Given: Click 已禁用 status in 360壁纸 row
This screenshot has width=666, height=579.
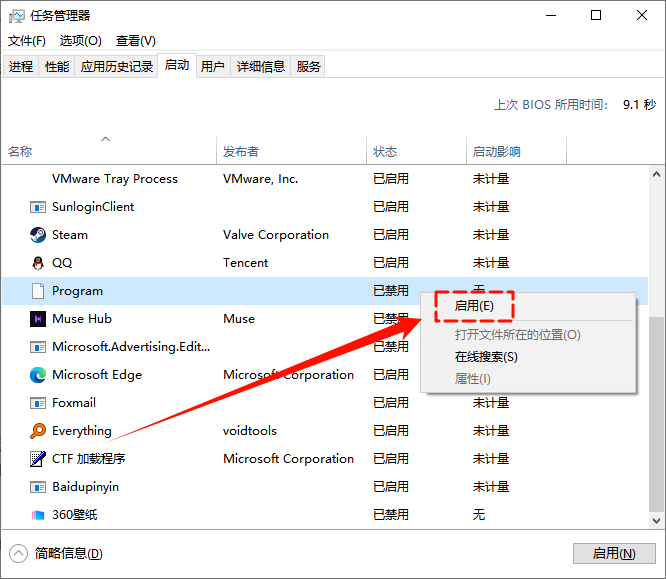Looking at the screenshot, I should (391, 515).
